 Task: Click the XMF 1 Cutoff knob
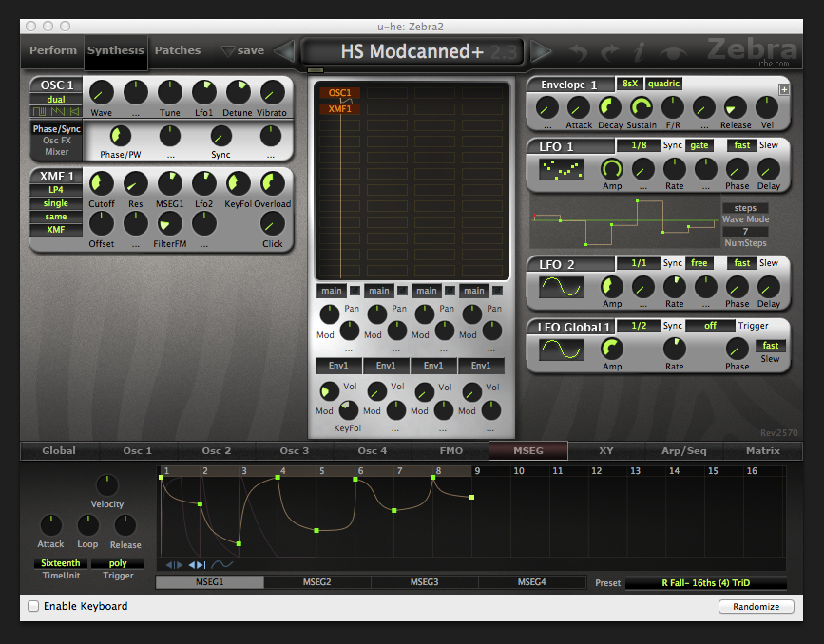101,183
